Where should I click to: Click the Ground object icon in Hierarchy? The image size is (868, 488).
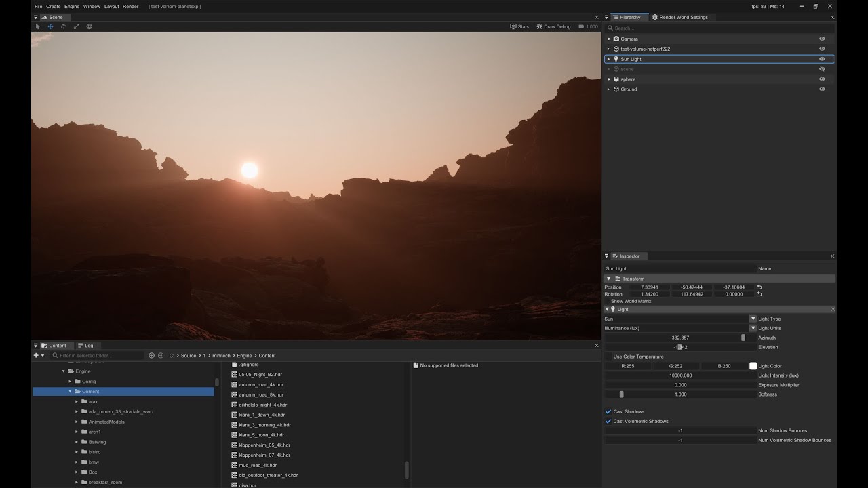tap(616, 89)
